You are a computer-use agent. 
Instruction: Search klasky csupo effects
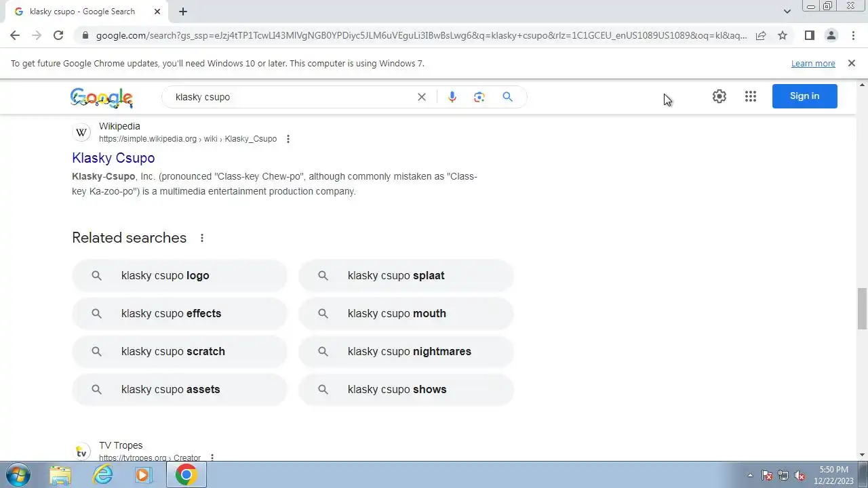coord(180,314)
